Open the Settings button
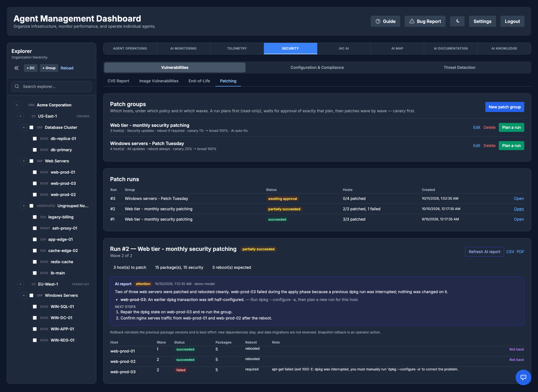Viewport: 538px width, 392px height. (482, 21)
